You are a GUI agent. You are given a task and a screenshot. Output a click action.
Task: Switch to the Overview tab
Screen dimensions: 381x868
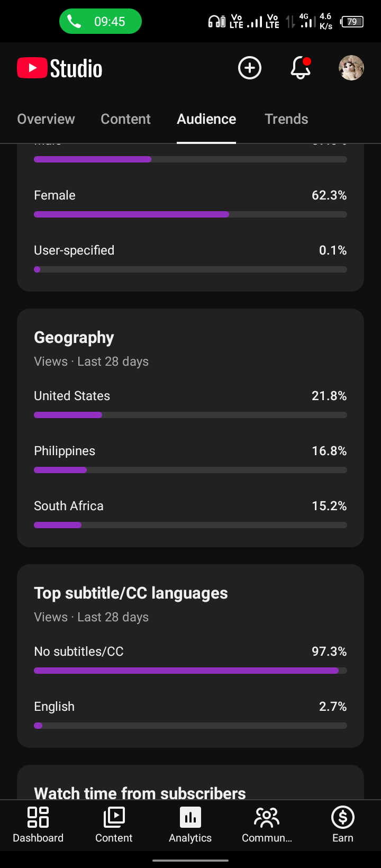tap(46, 119)
